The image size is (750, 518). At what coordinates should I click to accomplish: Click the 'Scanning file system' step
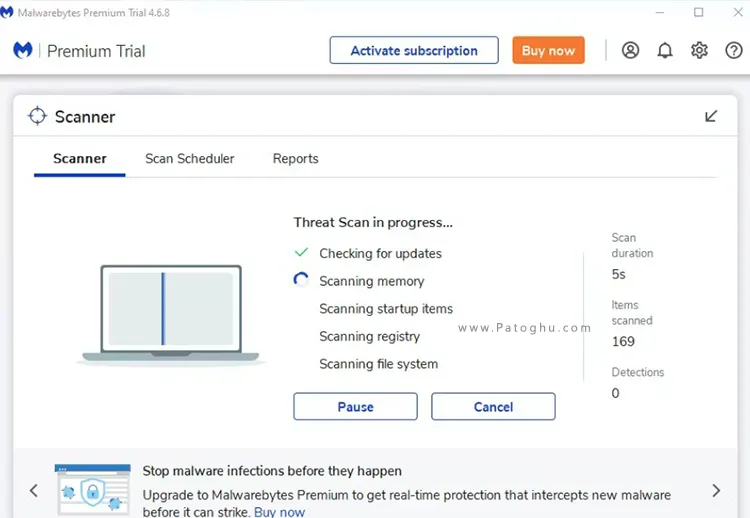tap(378, 364)
